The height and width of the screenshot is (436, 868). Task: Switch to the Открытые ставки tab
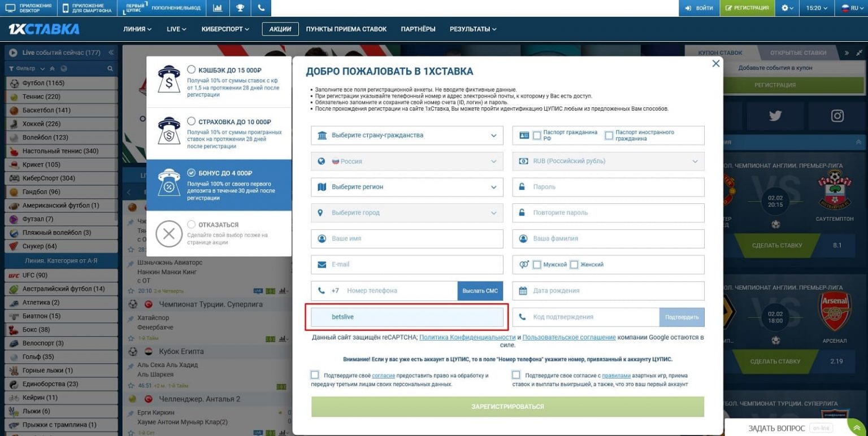point(798,53)
